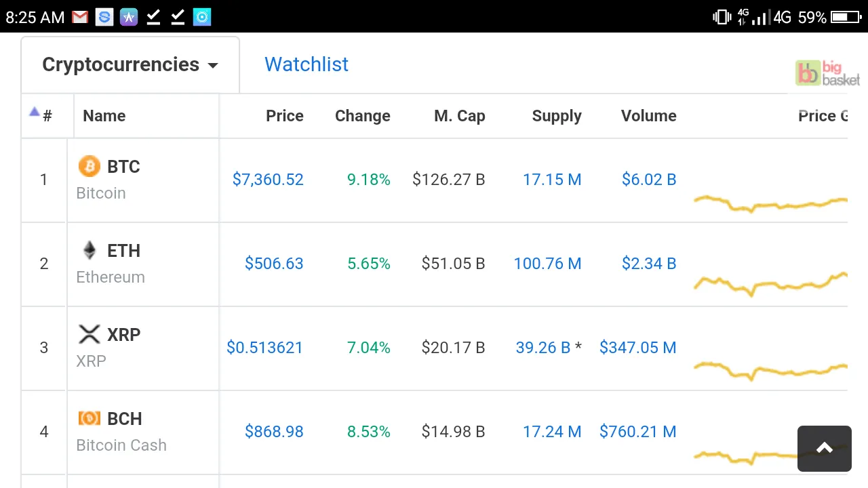The height and width of the screenshot is (488, 868).
Task: Tap the first checkmark notification in status bar
Action: [x=153, y=17]
